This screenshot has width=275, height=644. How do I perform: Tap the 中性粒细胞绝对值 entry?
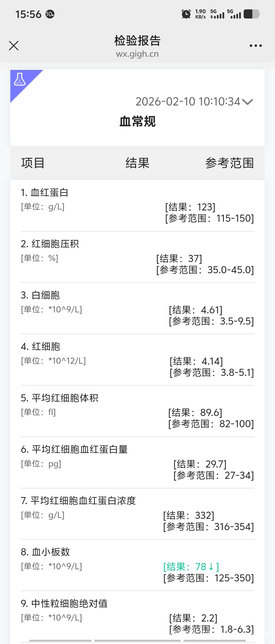(x=64, y=603)
